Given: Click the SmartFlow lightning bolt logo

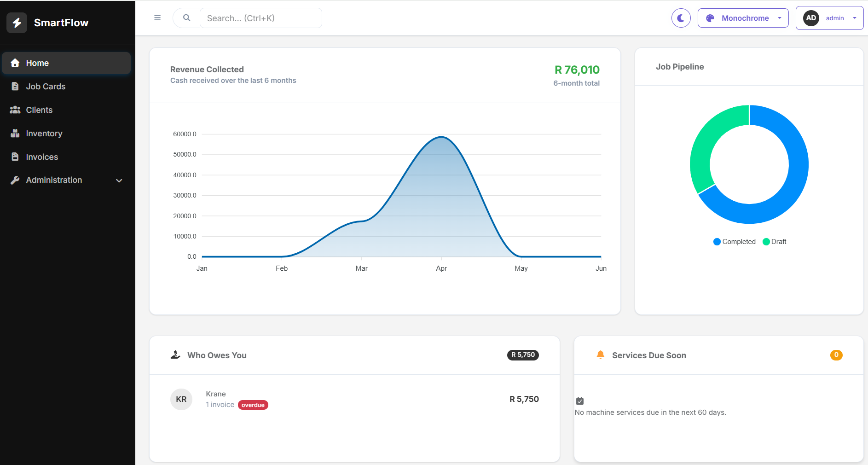Looking at the screenshot, I should click(x=17, y=23).
